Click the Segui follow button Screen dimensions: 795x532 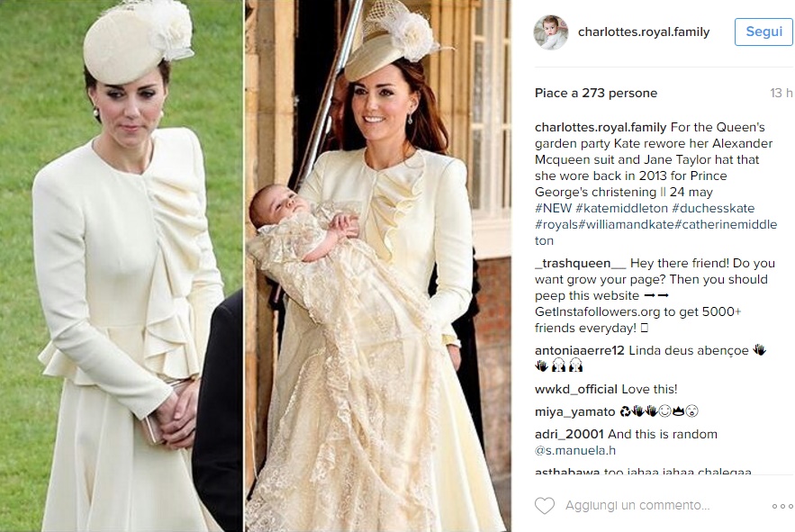pyautogui.click(x=763, y=32)
